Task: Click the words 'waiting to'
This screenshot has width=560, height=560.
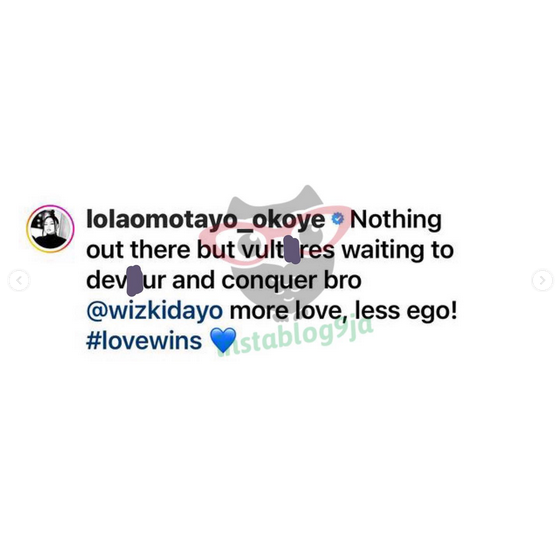Action: tap(398, 250)
